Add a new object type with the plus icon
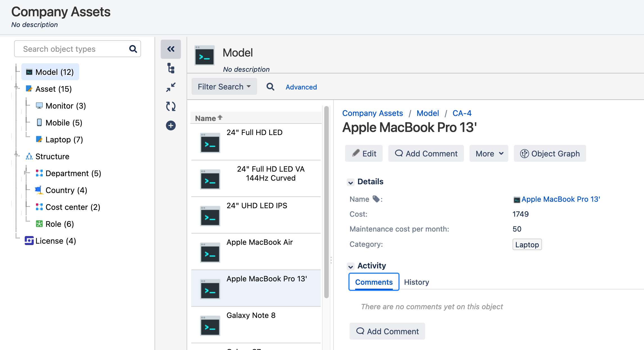The image size is (644, 350). click(x=171, y=125)
